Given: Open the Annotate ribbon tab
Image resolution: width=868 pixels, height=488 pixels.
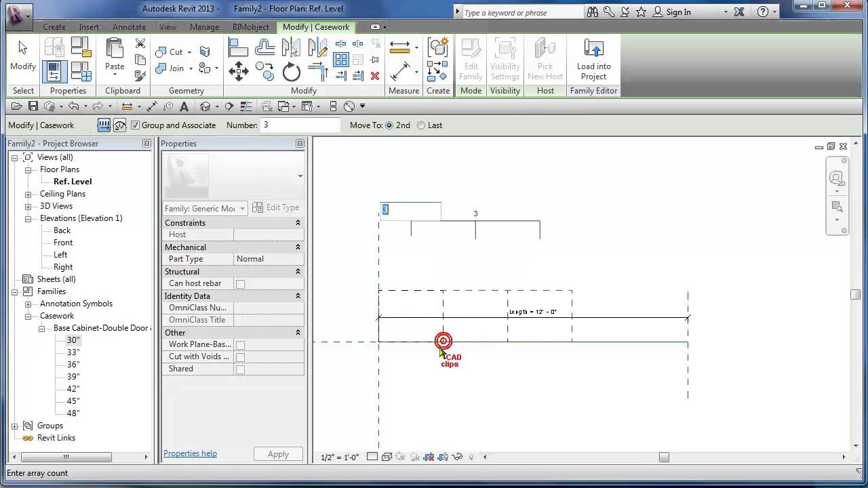Looking at the screenshot, I should click(130, 27).
